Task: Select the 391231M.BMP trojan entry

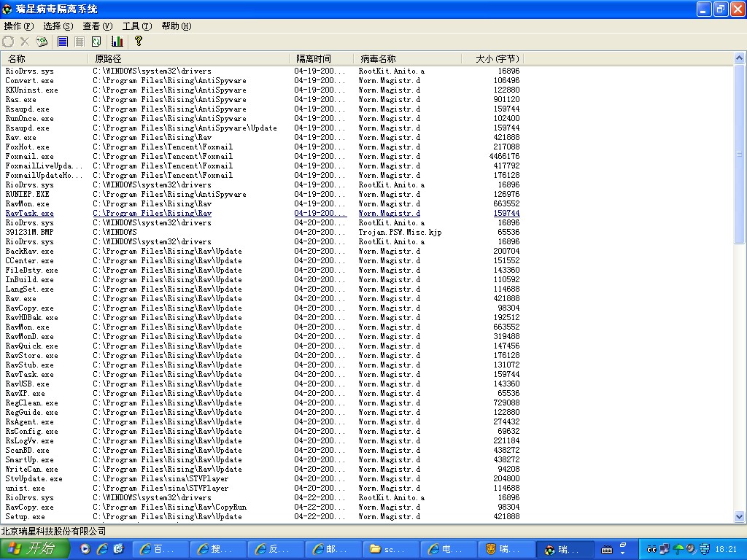Action: click(29, 232)
